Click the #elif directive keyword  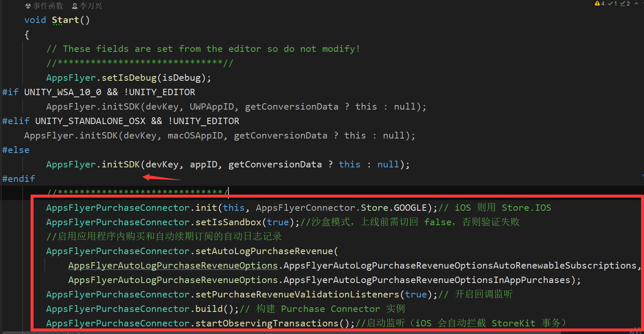[x=16, y=121]
